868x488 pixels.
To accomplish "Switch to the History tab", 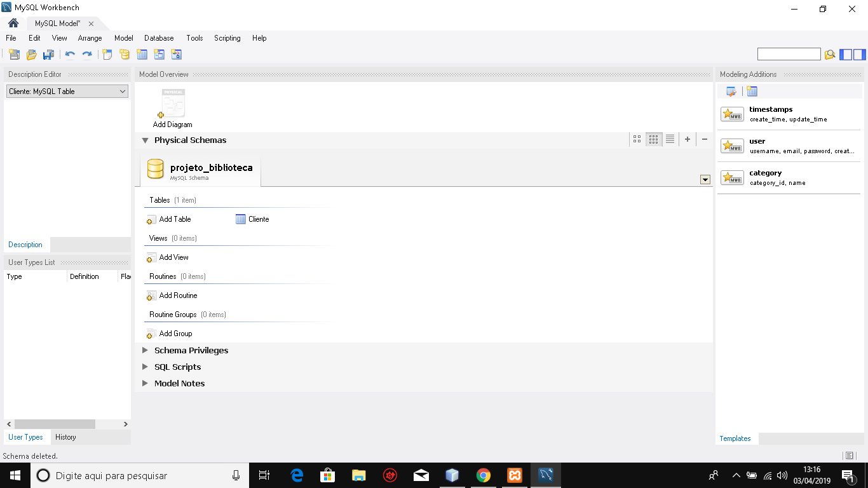I will pos(65,437).
